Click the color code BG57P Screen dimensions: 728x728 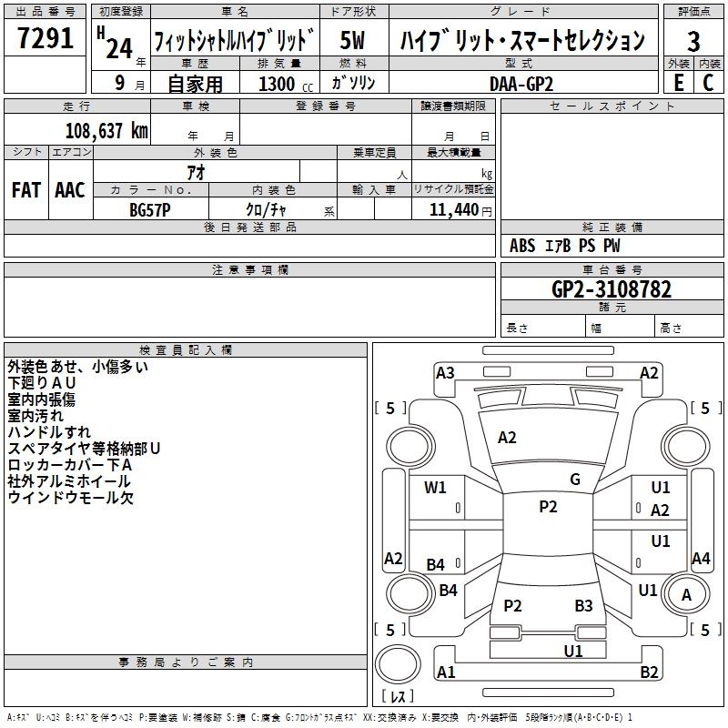pos(150,210)
